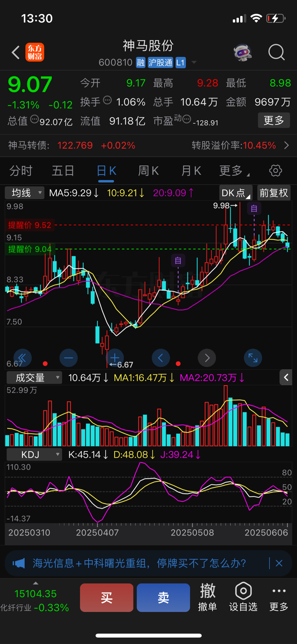Expand 更多 chart periods tab
The width and height of the screenshot is (297, 644).
(x=234, y=170)
